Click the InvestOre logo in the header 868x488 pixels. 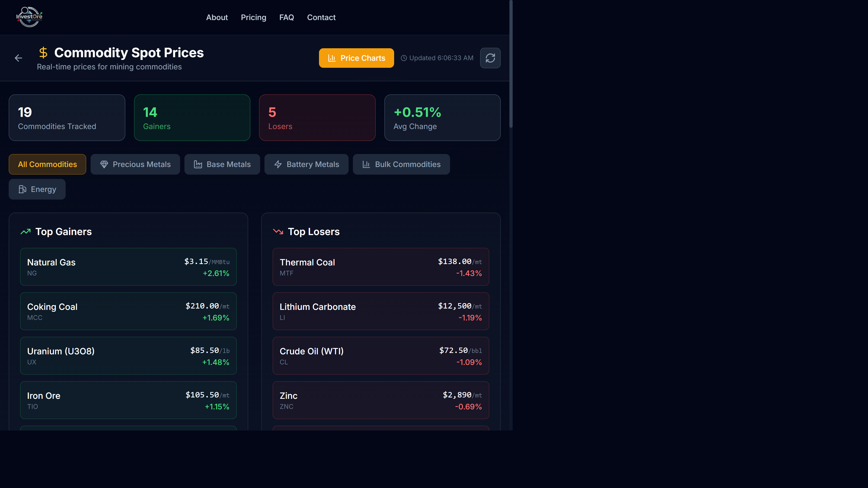click(x=29, y=17)
